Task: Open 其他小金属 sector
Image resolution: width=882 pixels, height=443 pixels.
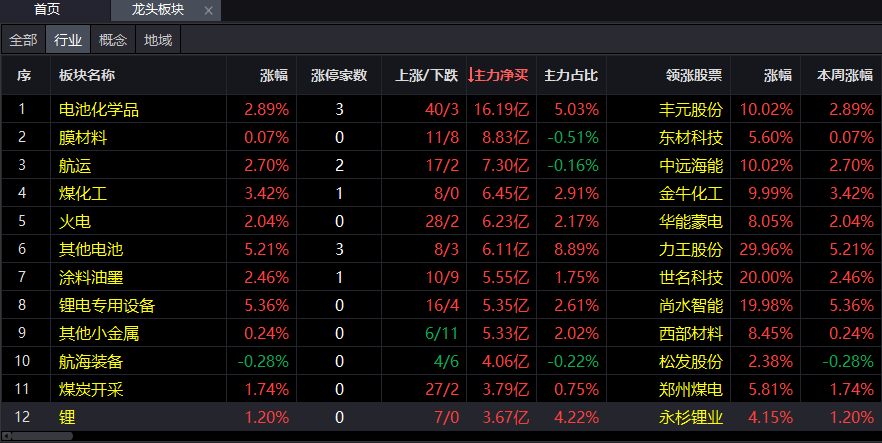Action: 98,333
